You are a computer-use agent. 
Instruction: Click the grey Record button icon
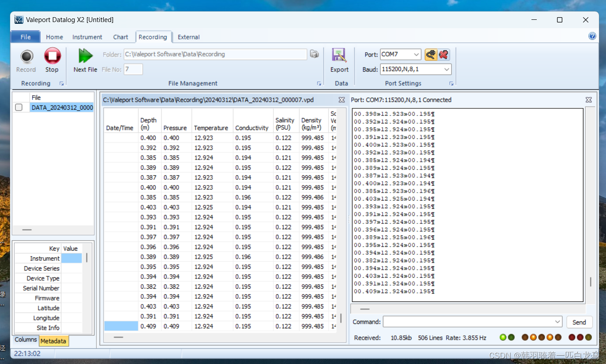coord(27,56)
